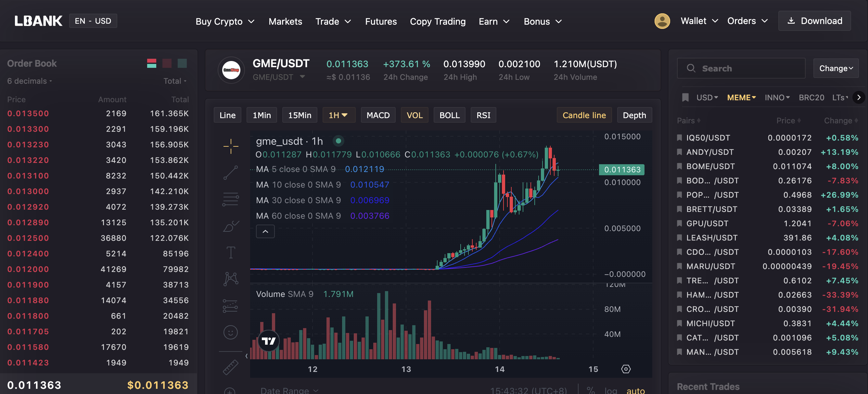Open the Futures menu item
This screenshot has width=868, height=394.
pyautogui.click(x=381, y=21)
